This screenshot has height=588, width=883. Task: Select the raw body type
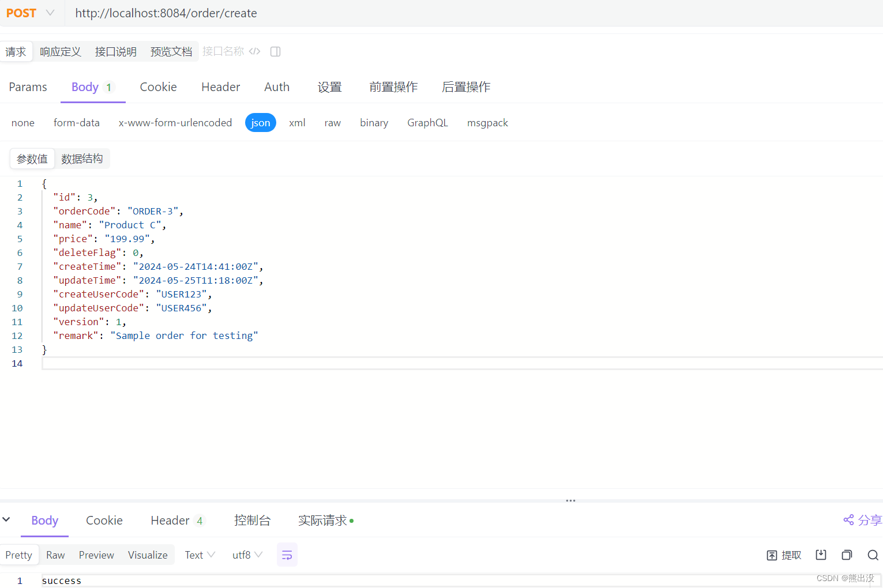click(x=333, y=123)
